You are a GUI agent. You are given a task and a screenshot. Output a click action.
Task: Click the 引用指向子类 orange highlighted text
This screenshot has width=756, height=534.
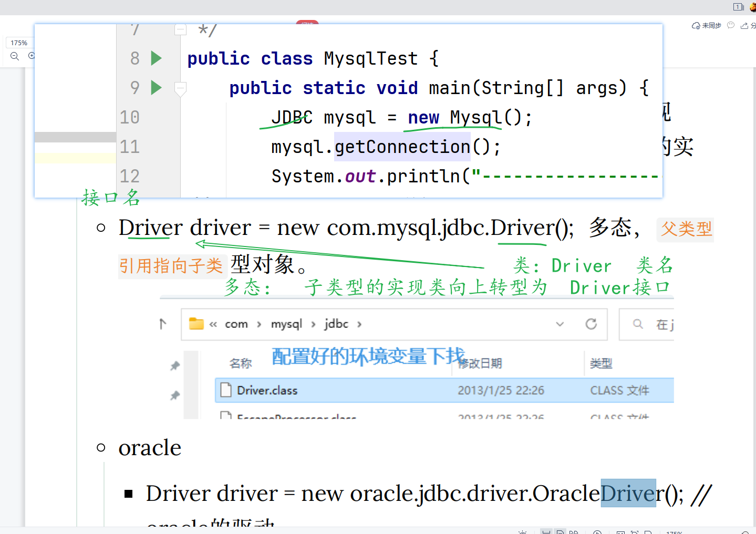[x=171, y=266]
